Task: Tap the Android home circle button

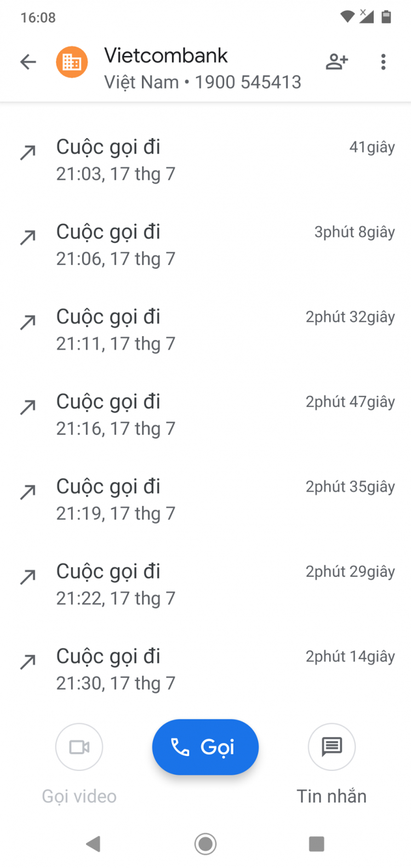Action: click(206, 843)
